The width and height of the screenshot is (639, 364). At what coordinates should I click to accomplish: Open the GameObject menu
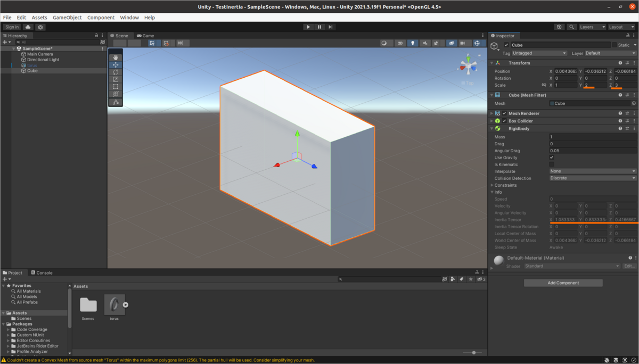pos(67,18)
